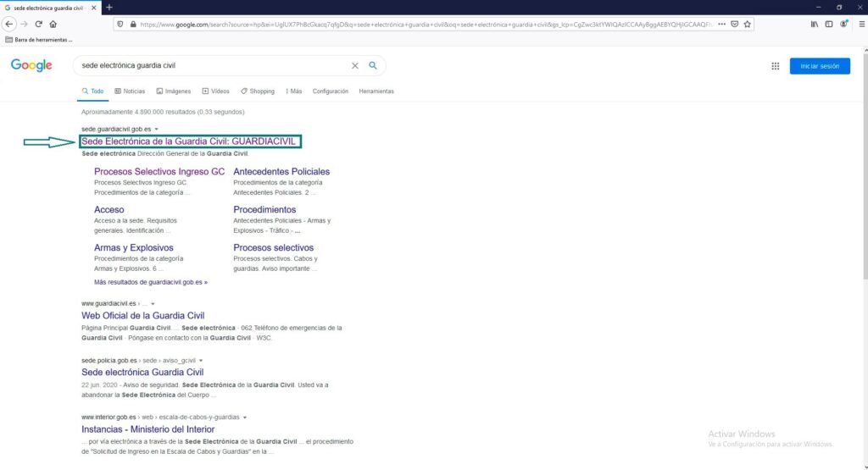
Task: Switch to 'Imágenes' tab
Action: [x=173, y=91]
